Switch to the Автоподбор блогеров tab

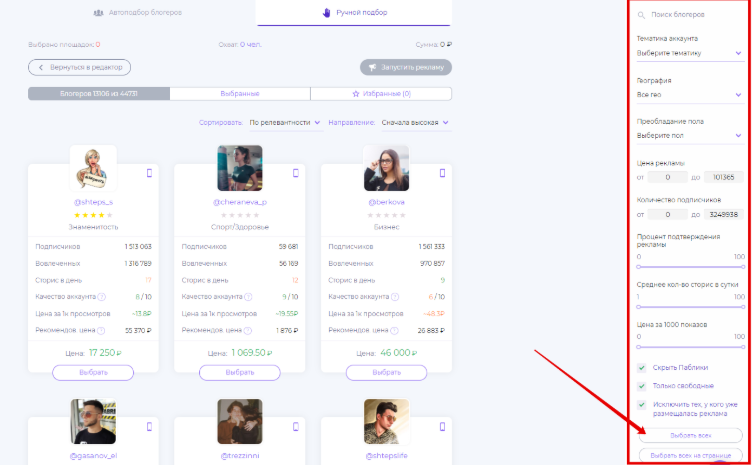point(138,12)
